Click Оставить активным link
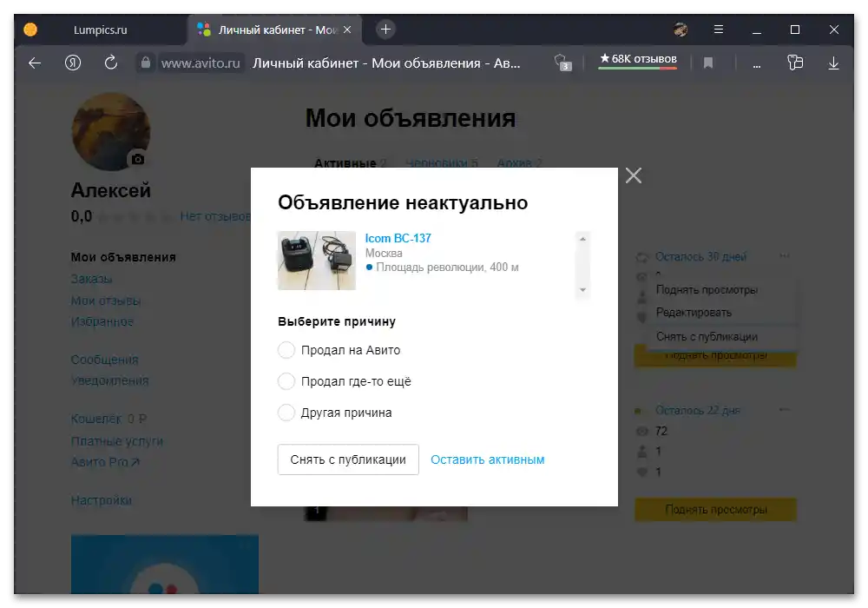This screenshot has width=868, height=608. (x=488, y=459)
